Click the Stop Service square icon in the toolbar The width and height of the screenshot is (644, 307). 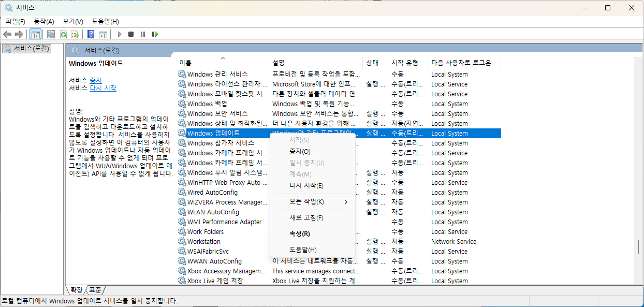[131, 34]
